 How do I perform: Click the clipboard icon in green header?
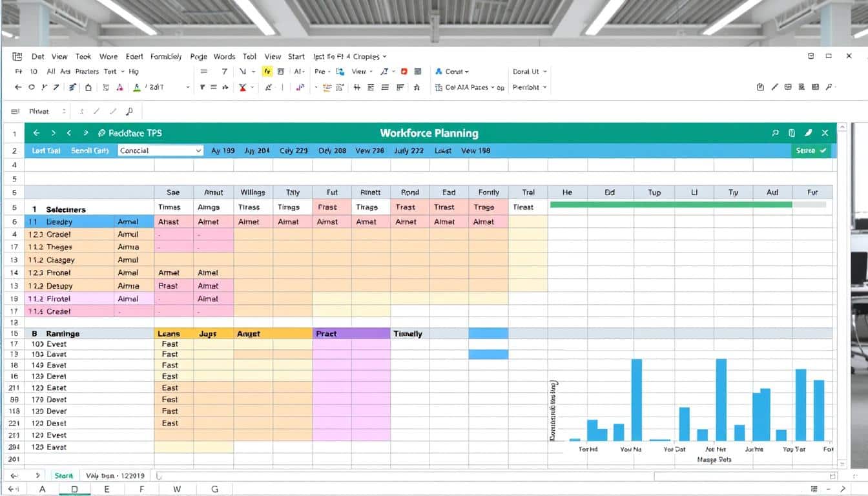pyautogui.click(x=792, y=133)
